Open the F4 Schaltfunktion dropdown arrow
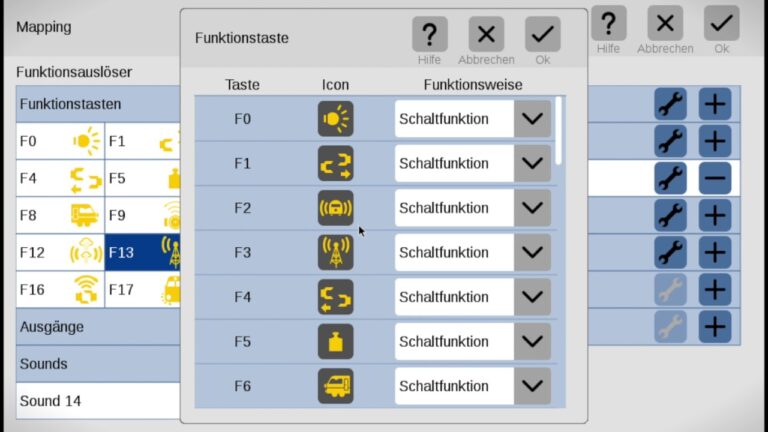The height and width of the screenshot is (432, 768). pos(532,297)
